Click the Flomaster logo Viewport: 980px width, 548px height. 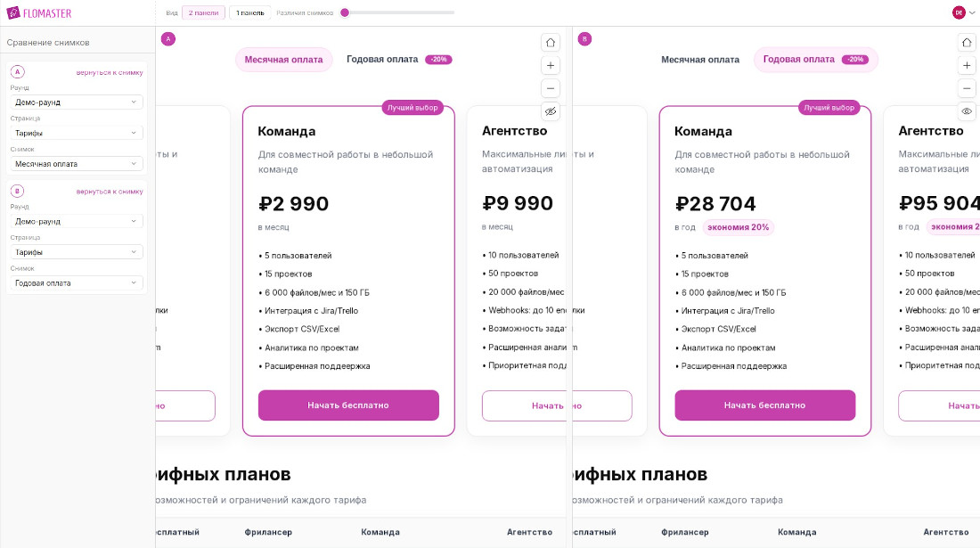click(x=39, y=12)
